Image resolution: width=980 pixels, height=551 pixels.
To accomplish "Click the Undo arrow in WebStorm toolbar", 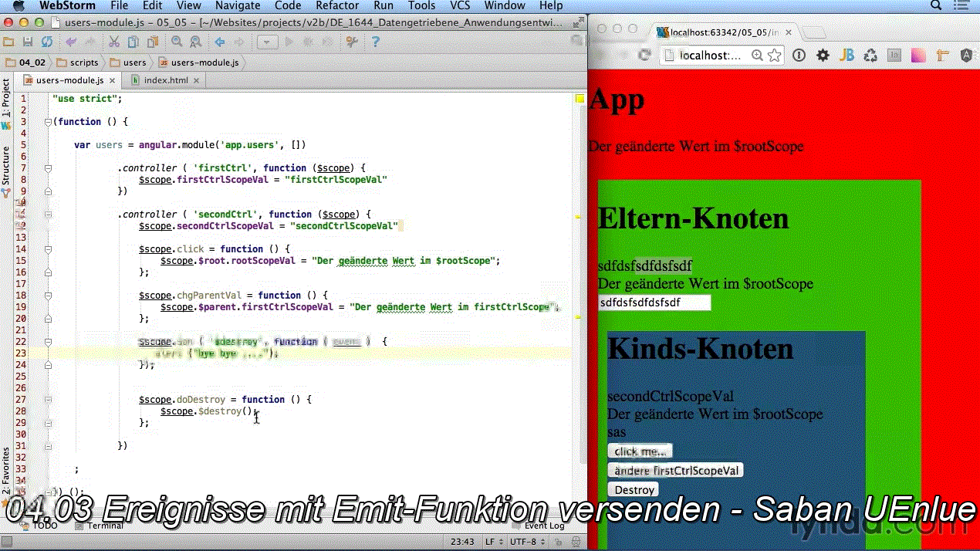I will pyautogui.click(x=71, y=42).
